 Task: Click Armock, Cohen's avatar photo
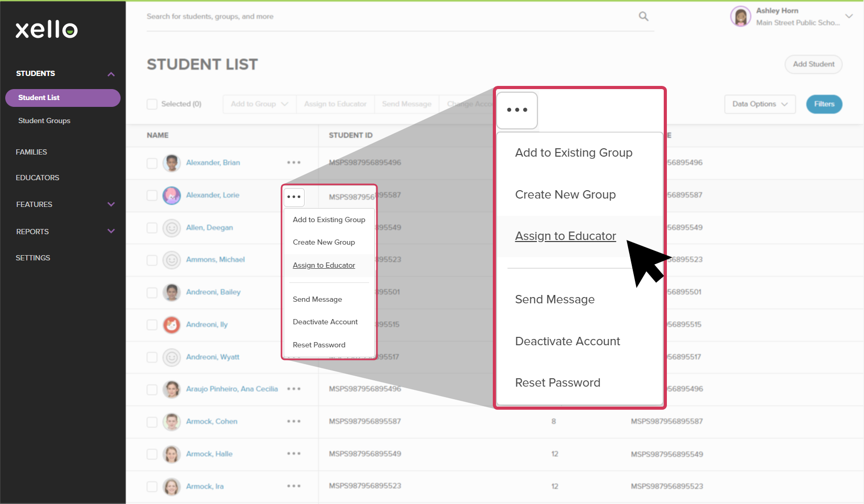pos(171,422)
